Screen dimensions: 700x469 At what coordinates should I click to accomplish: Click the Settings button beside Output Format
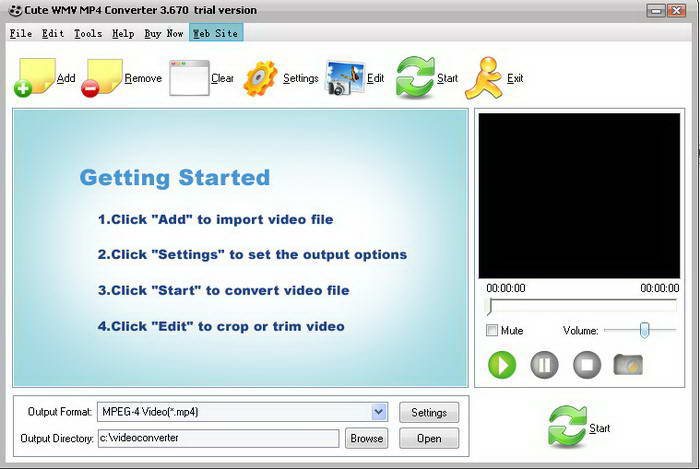(429, 412)
